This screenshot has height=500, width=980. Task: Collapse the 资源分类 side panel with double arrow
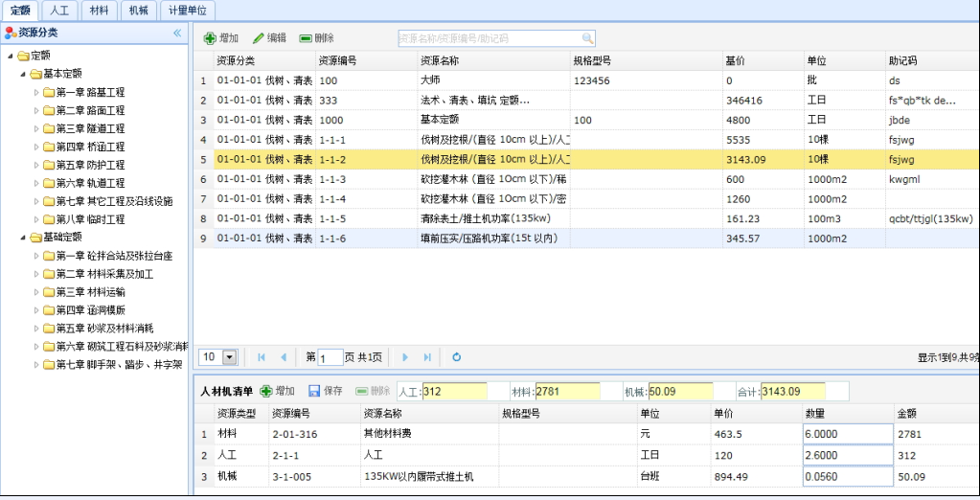point(177,33)
